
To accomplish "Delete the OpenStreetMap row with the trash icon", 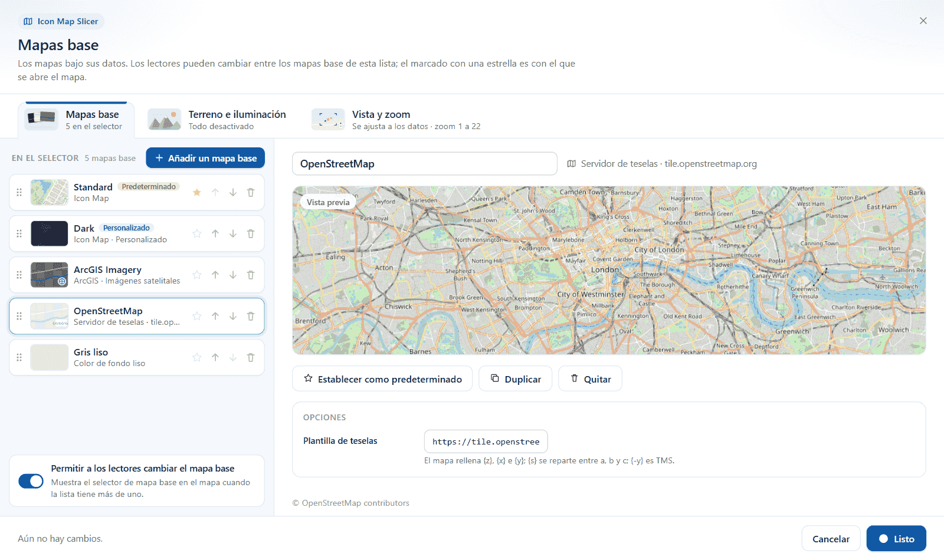I will tap(251, 316).
